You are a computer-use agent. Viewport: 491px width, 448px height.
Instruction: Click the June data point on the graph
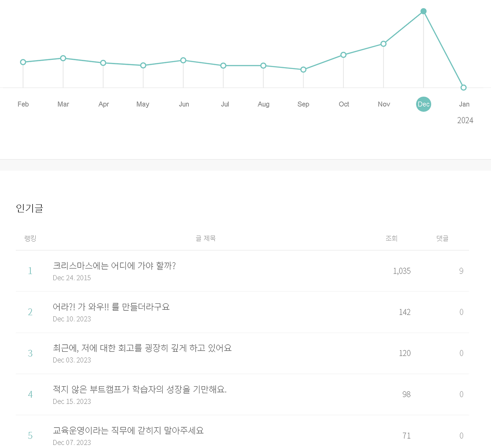[x=183, y=60]
